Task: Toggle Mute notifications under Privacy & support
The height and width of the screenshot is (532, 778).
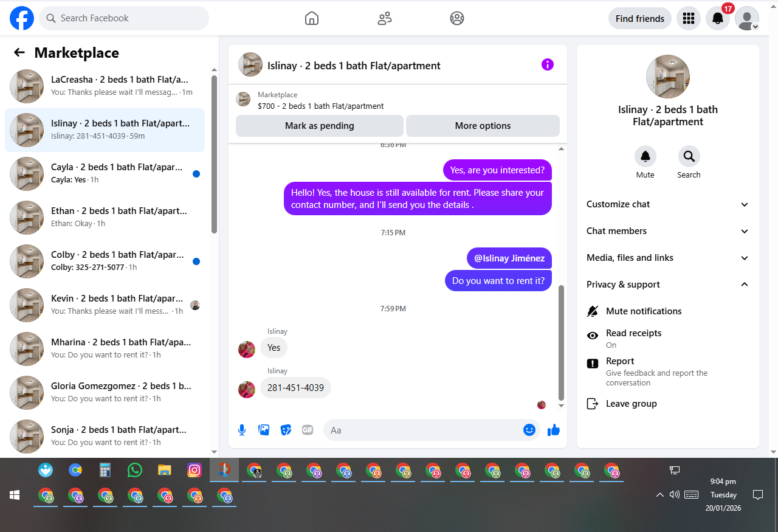Action: click(x=668, y=311)
